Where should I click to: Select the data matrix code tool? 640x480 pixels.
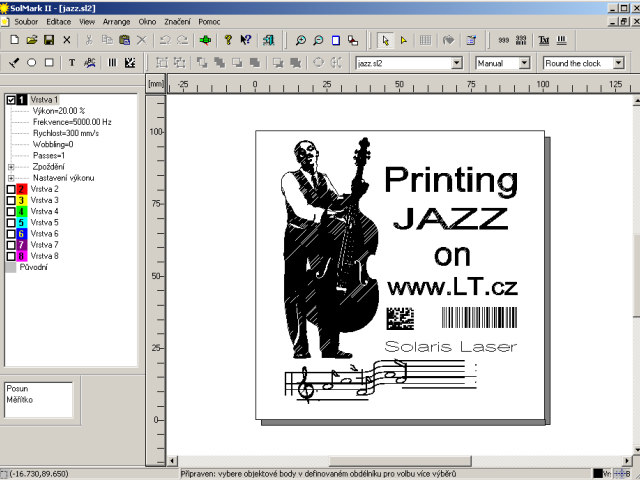tap(130, 62)
